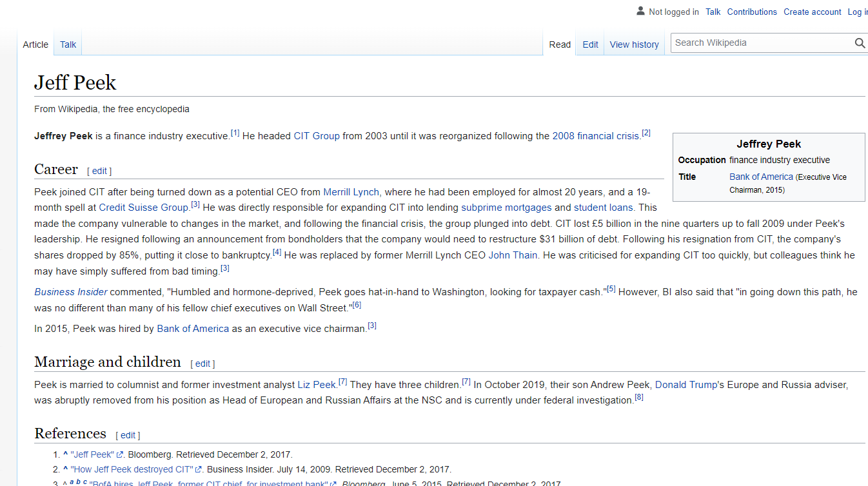
Task: Click the user profile icon beside Not logged in
Action: pyautogui.click(x=640, y=11)
